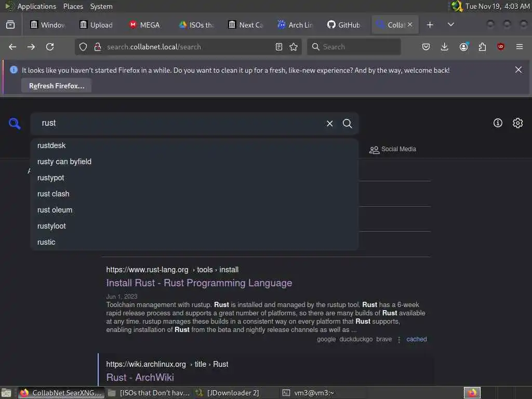
Task: Switch to the Next Ca tab
Action: (x=245, y=25)
